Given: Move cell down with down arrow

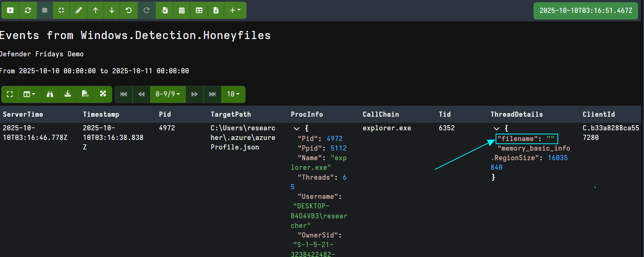Looking at the screenshot, I should [x=112, y=10].
